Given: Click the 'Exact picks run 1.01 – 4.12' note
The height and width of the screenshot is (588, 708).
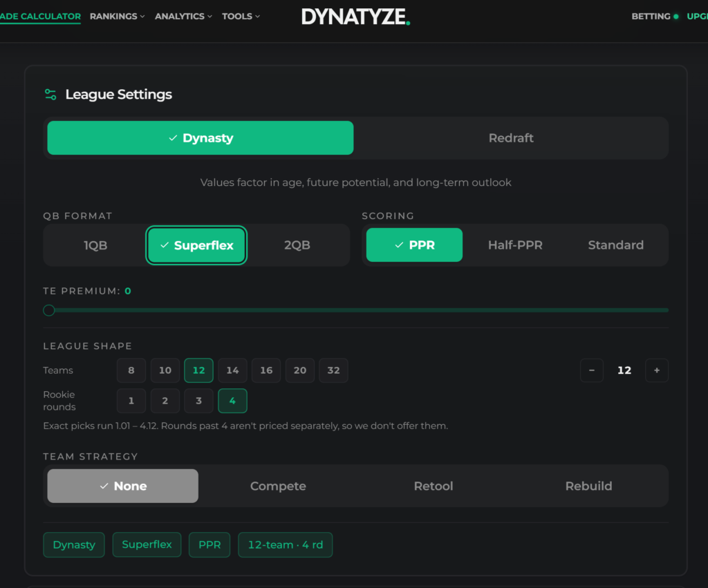Looking at the screenshot, I should (x=245, y=426).
